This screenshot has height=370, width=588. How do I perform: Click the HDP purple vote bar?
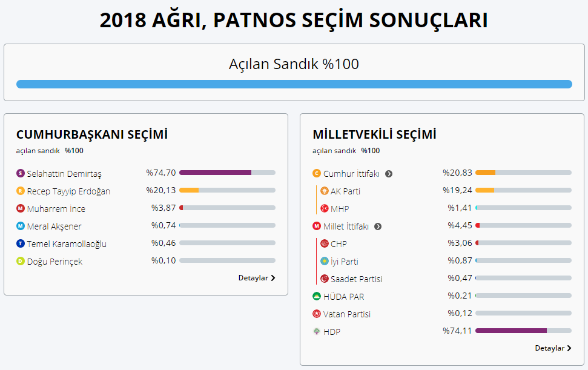[x=511, y=331]
